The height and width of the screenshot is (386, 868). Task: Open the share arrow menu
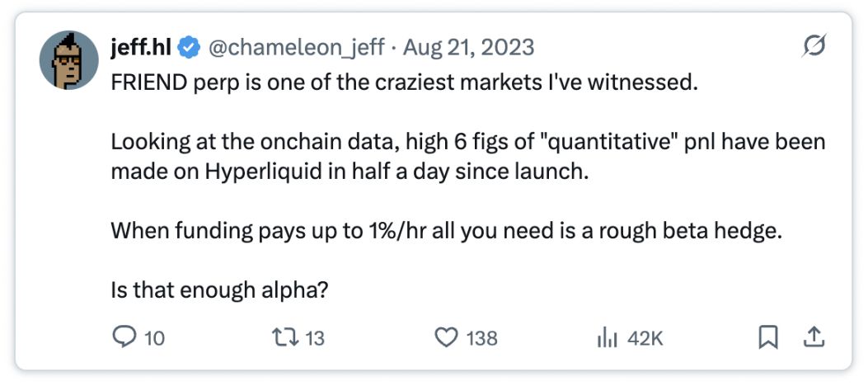coord(813,337)
